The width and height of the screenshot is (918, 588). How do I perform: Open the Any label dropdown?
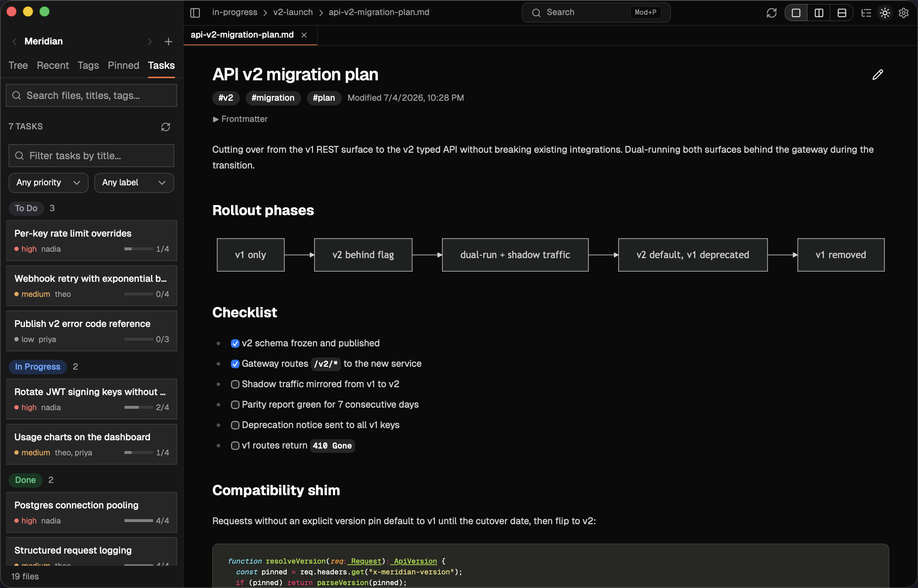pos(134,182)
